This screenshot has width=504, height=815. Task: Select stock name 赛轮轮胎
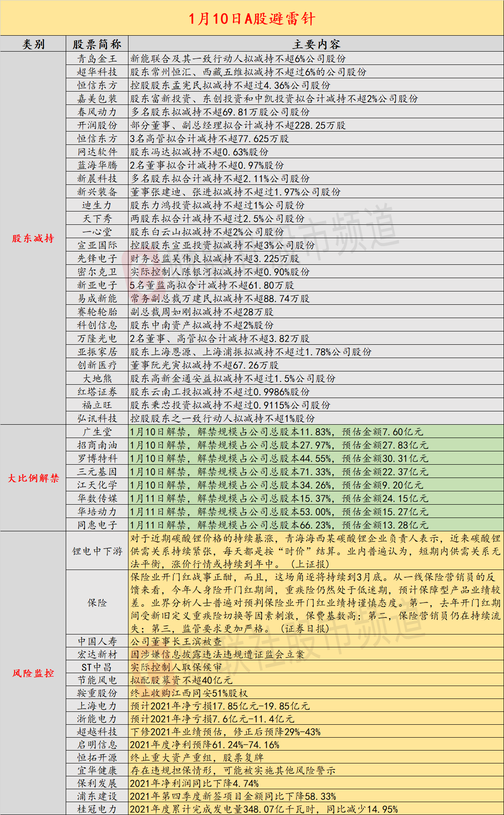(x=97, y=312)
